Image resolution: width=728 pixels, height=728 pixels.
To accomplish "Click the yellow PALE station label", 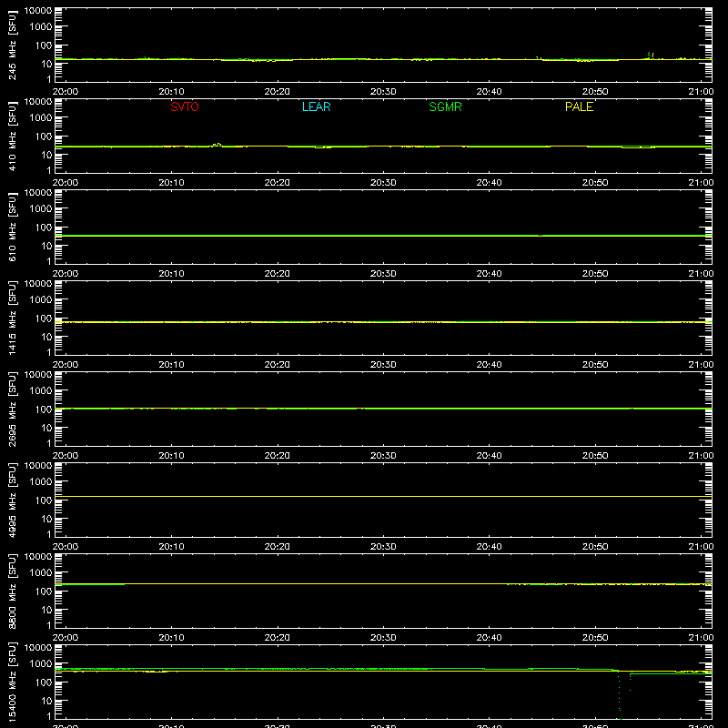I will (x=579, y=106).
